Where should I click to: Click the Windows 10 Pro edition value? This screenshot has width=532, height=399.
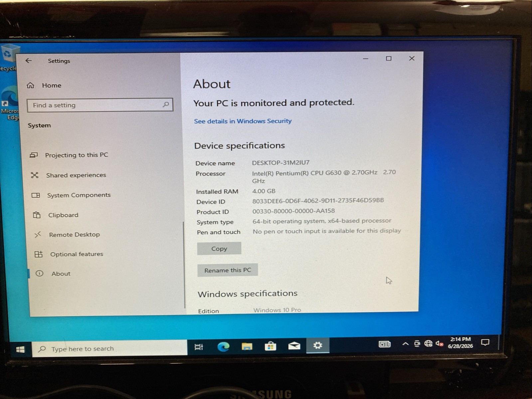(277, 310)
